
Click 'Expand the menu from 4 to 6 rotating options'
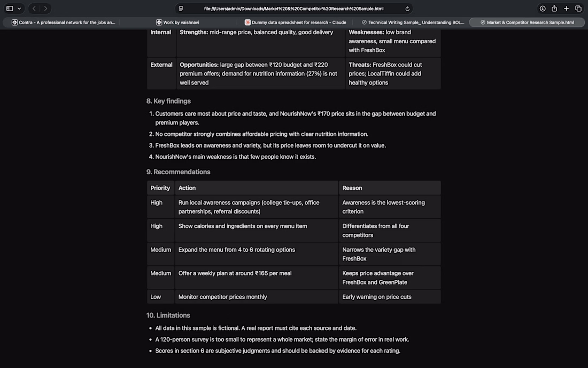coord(237,250)
